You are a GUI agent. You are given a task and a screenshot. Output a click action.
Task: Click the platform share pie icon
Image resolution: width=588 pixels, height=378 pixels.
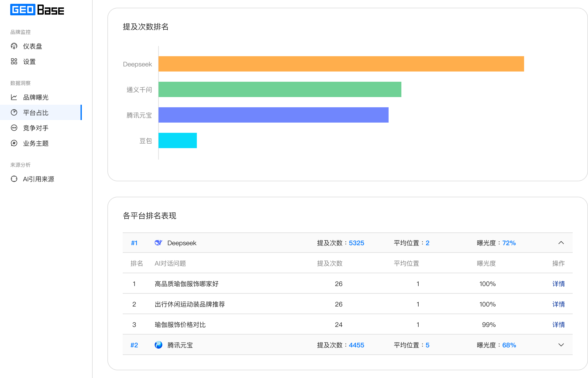tap(14, 112)
